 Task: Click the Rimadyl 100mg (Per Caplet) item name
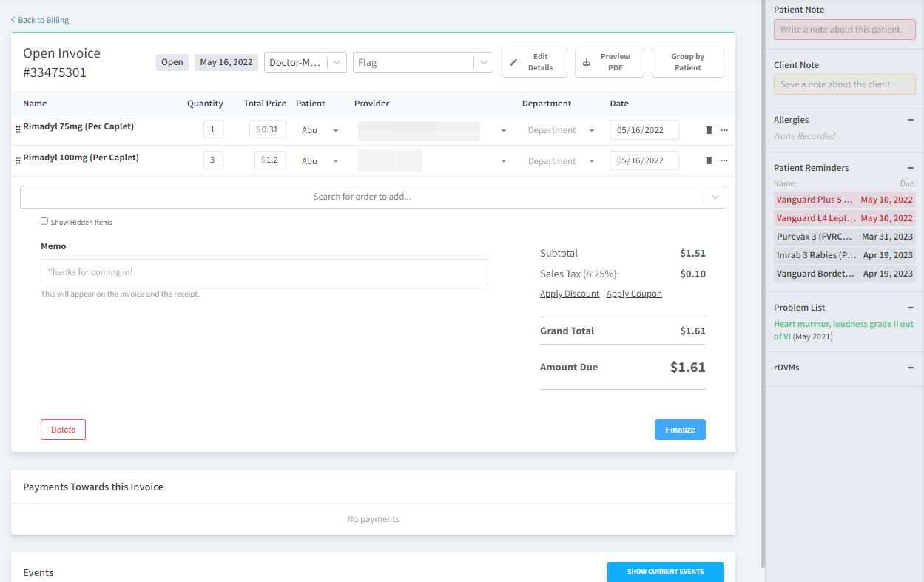81,158
